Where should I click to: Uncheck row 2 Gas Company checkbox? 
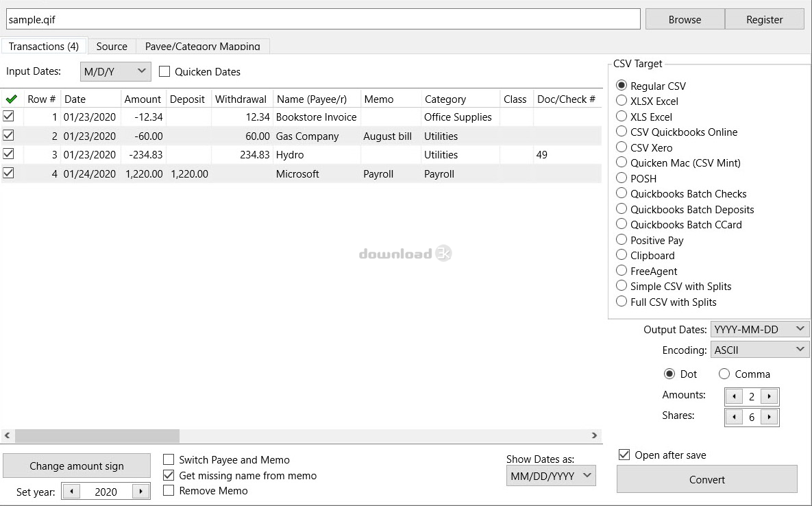tap(8, 135)
